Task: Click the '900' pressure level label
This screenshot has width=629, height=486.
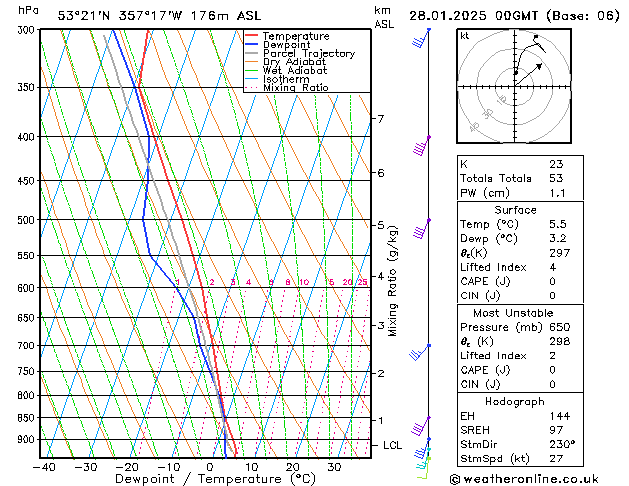Action: coord(28,440)
